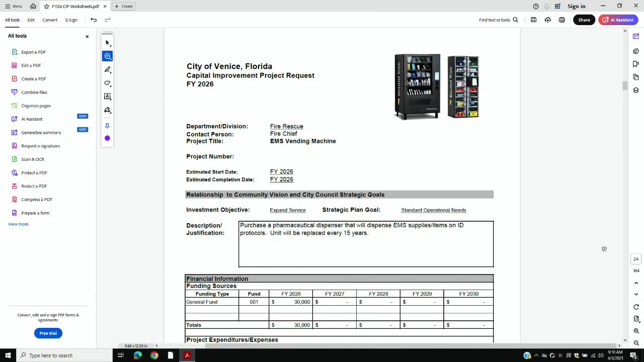The width and height of the screenshot is (644, 362).
Task: Click the Create new tab button
Action: [x=124, y=7]
